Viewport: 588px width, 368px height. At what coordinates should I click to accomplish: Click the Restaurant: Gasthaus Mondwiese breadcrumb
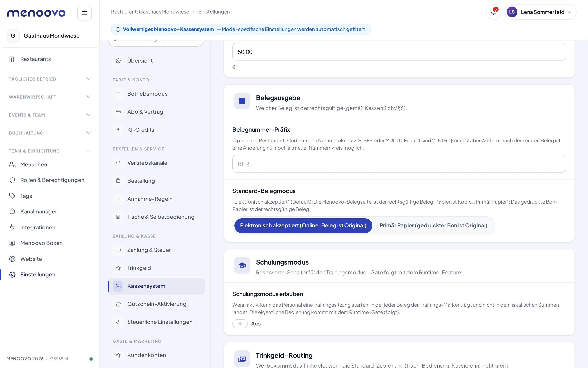150,12
